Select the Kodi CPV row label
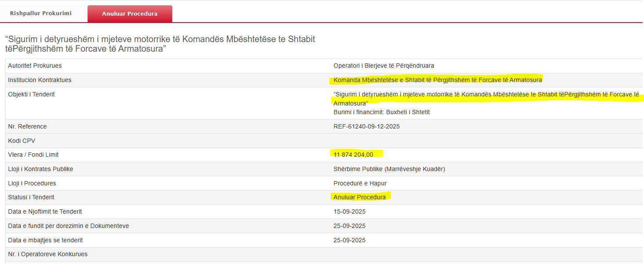644x264 pixels. (x=22, y=141)
